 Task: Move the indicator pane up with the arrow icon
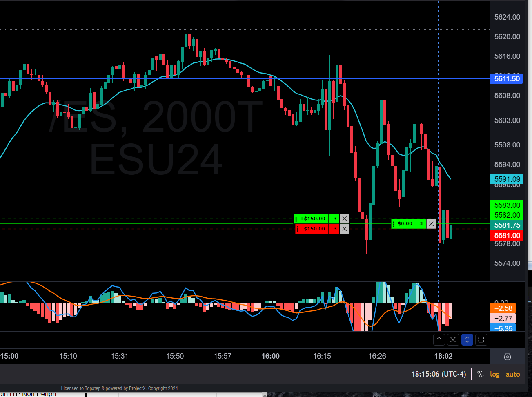coord(439,339)
